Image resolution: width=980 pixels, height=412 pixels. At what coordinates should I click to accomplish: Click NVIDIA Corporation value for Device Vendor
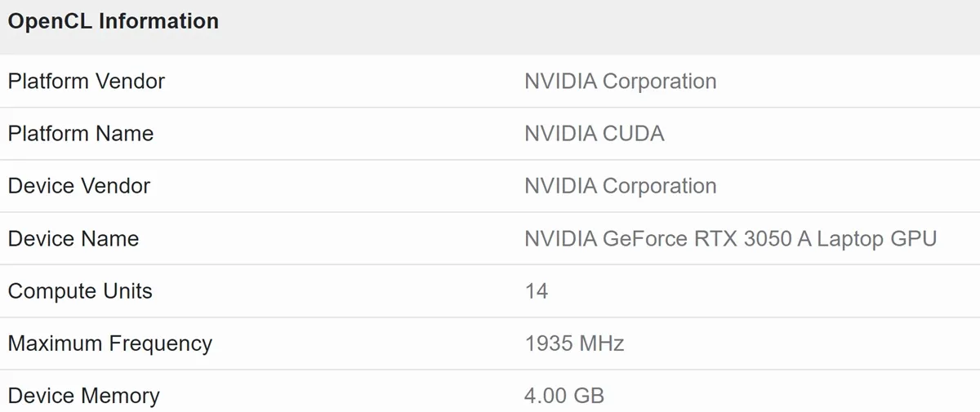click(x=621, y=186)
